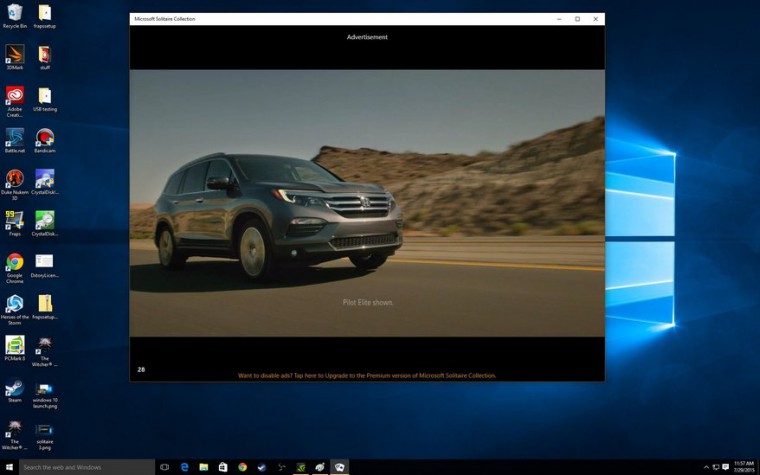Open the Windows Start menu
Image resolution: width=760 pixels, height=475 pixels.
(x=9, y=467)
